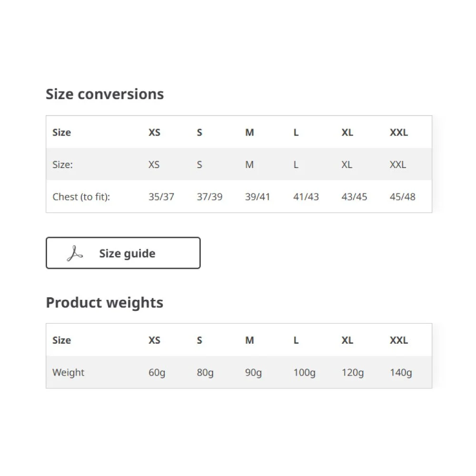Image resolution: width=476 pixels, height=476 pixels.
Task: Click the Chest (to fit) row label
Action: (x=81, y=197)
